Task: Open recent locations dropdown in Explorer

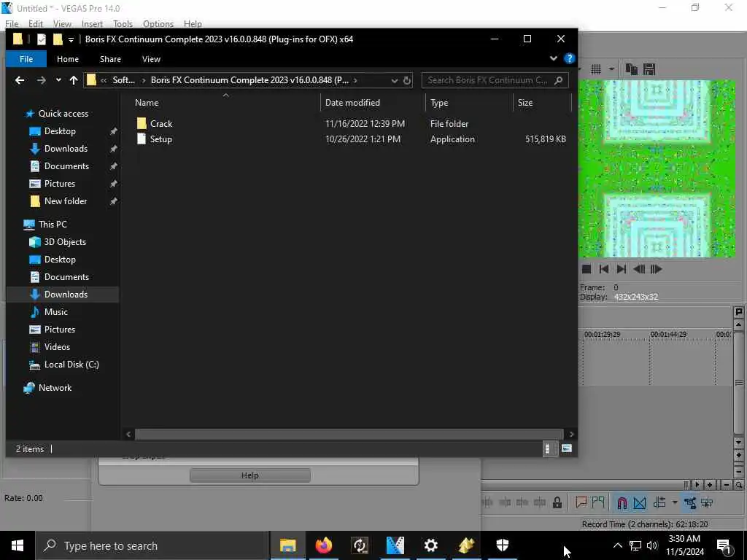Action: [58, 80]
